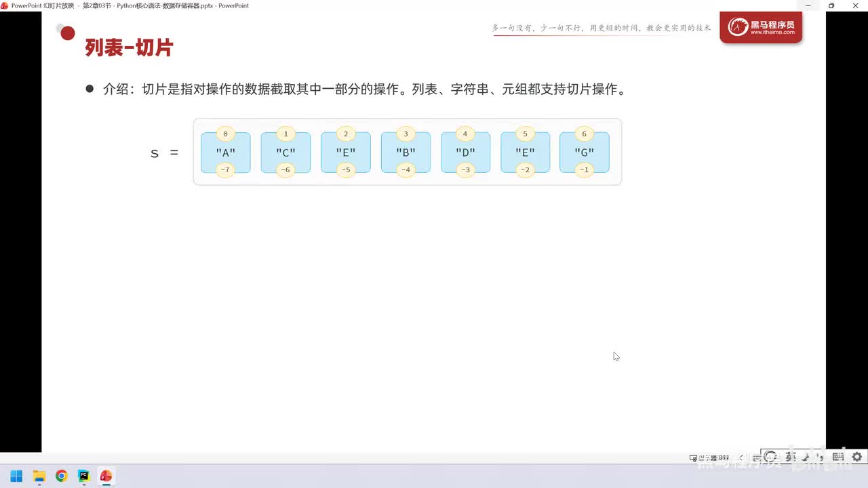
Task: Open File Explorer from the taskbar
Action: coord(39,476)
